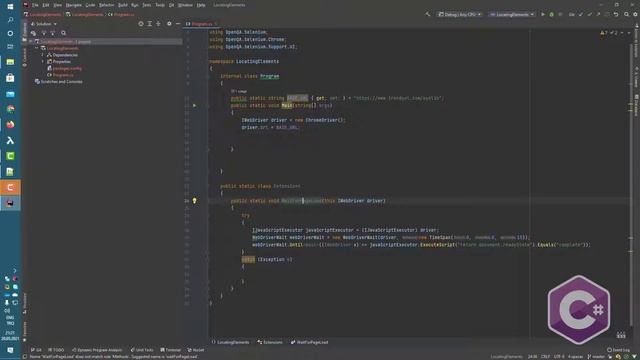Image resolution: width=640 pixels, height=360 pixels.
Task: Click the CRLF line separator in status bar
Action: pos(545,357)
